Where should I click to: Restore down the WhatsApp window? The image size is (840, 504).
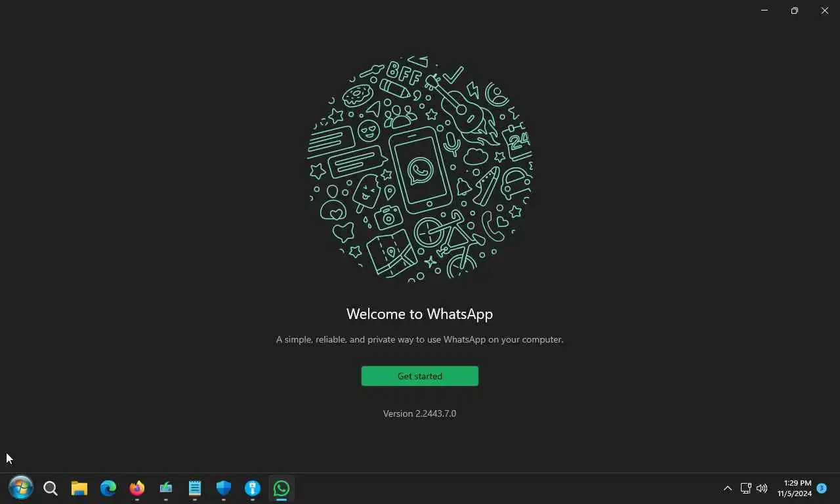[x=795, y=10]
